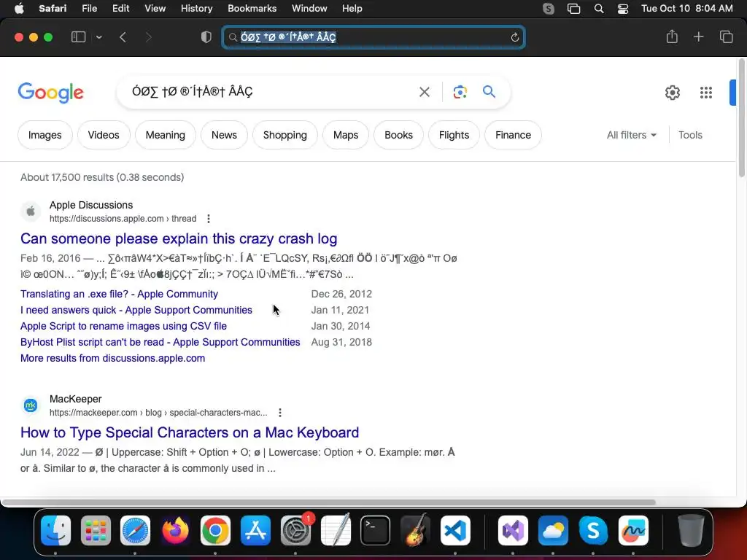747x560 pixels.
Task: Open the Apple menu
Action: [19, 9]
